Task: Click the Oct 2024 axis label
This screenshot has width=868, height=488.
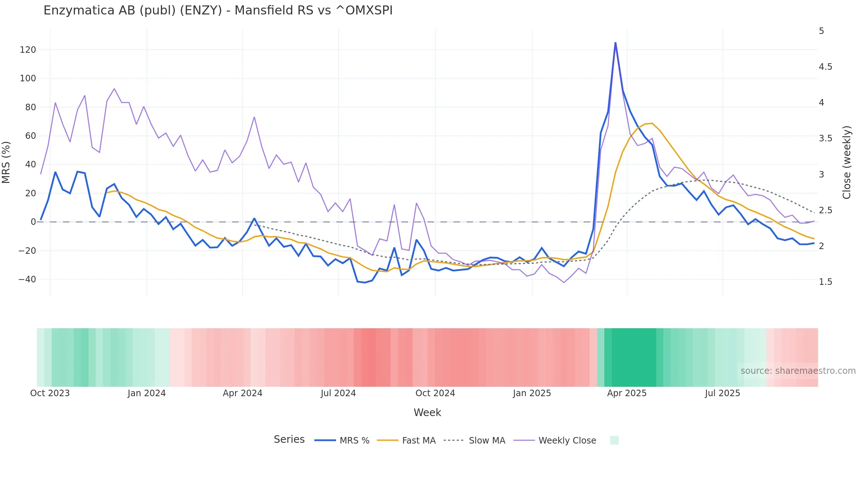Action: click(435, 393)
